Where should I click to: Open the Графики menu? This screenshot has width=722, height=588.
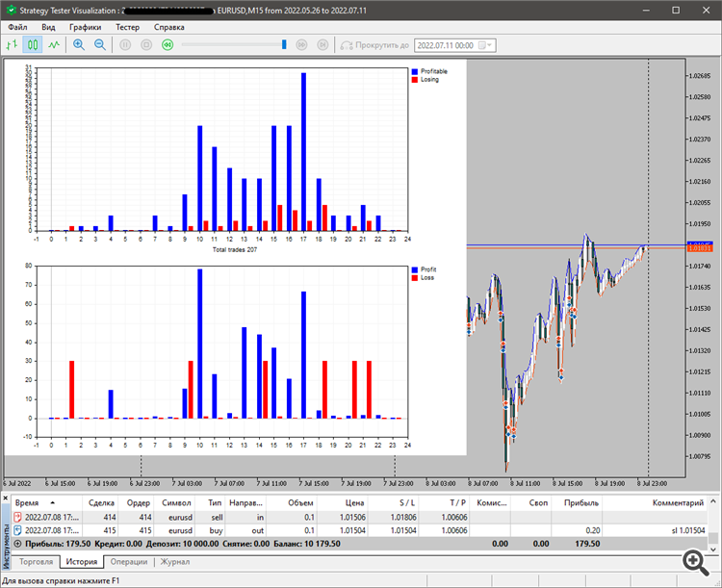click(85, 27)
